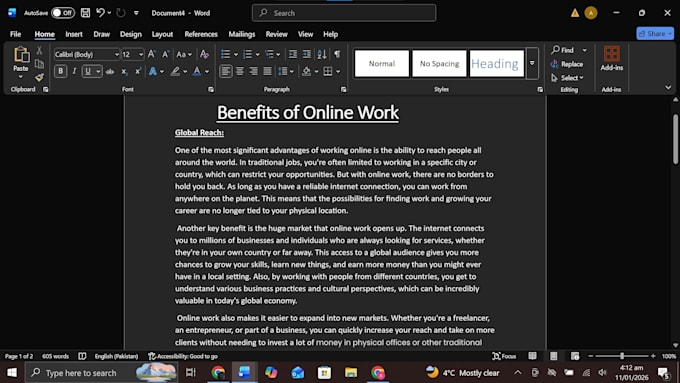
Task: Open the bullet list dropdown arrow
Action: pos(236,55)
